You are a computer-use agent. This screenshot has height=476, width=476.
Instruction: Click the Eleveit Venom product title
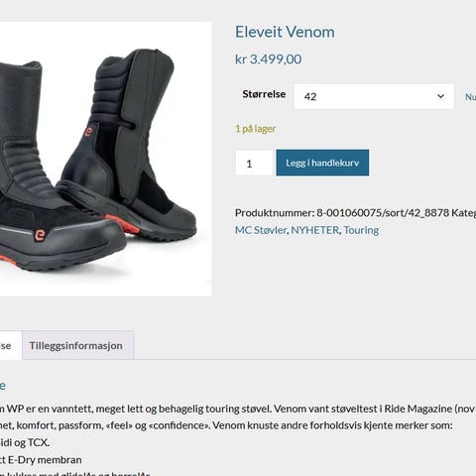[x=285, y=32]
